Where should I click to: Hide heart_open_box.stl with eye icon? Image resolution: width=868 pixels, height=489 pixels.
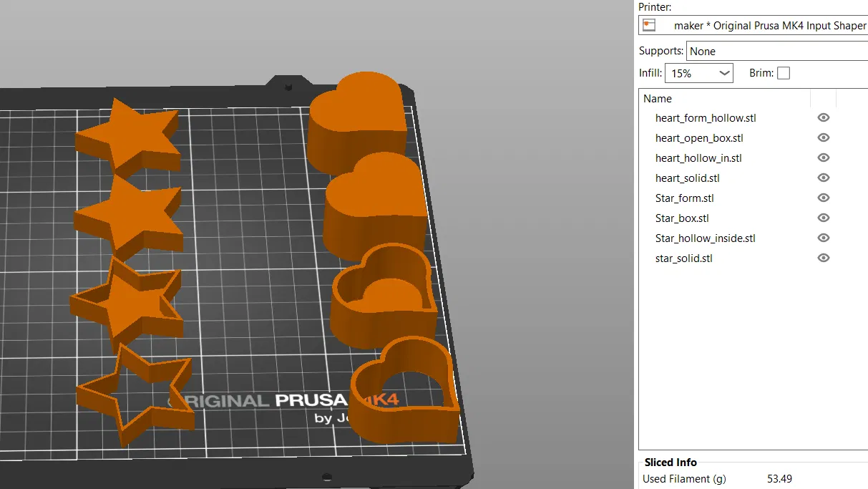pos(824,137)
